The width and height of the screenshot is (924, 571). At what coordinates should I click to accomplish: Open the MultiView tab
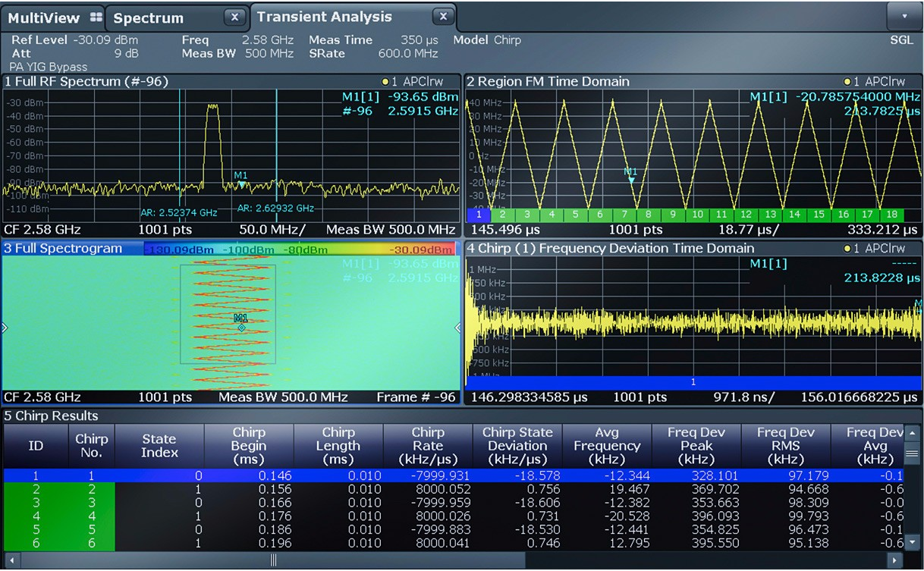pyautogui.click(x=53, y=17)
